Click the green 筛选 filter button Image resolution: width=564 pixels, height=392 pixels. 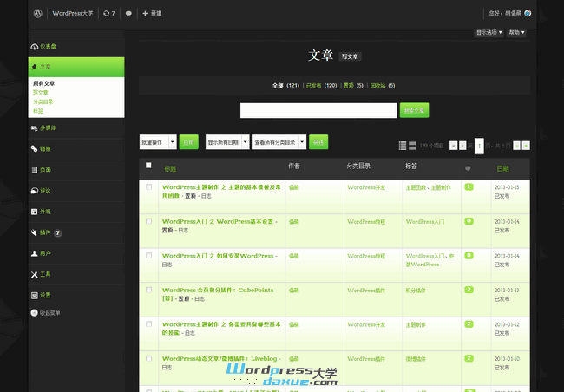coord(318,142)
